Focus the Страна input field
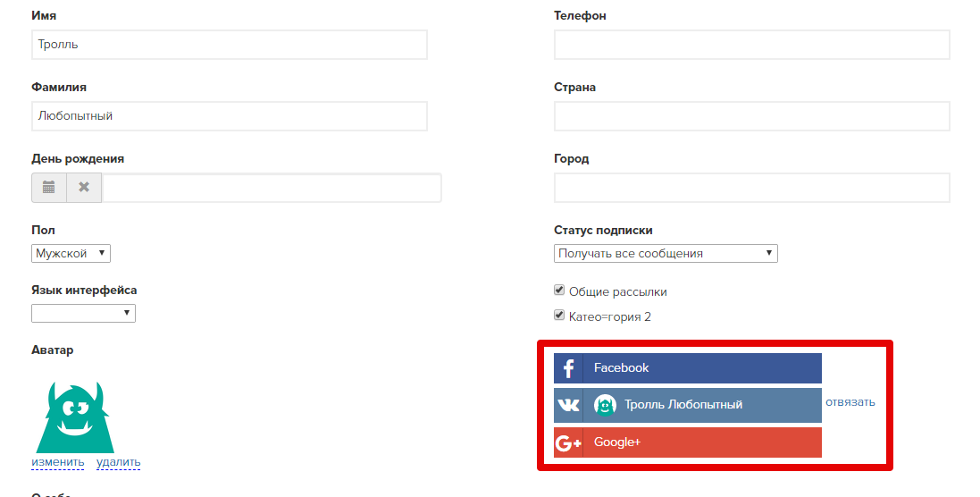Screen dimensions: 980x497 pos(752,116)
